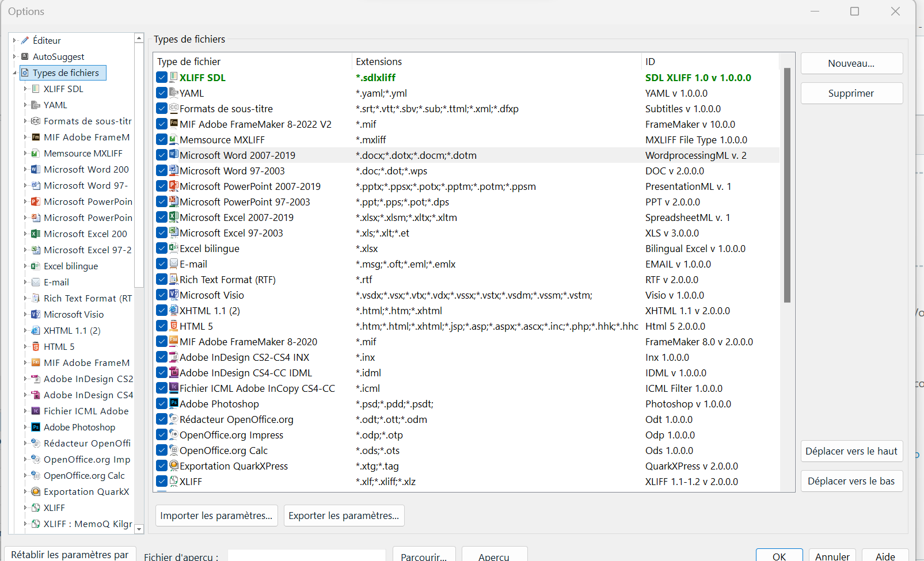Expand the Microsoft Word 200 tree node
The width and height of the screenshot is (924, 561).
[25, 169]
